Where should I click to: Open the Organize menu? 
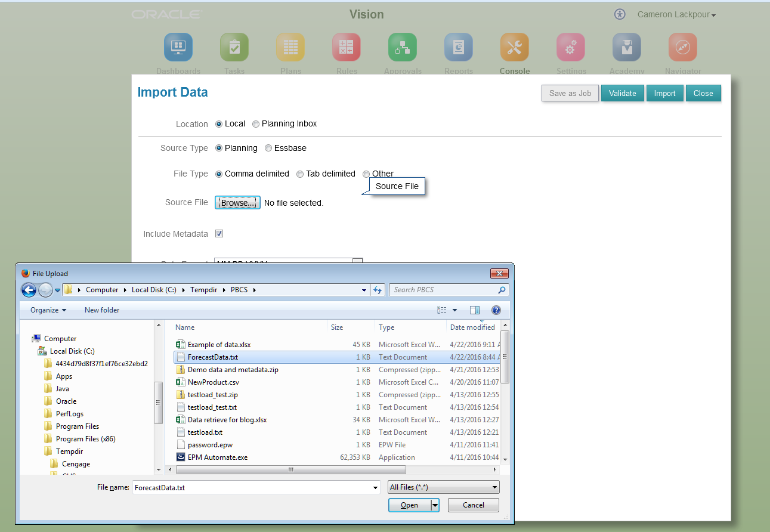(48, 310)
